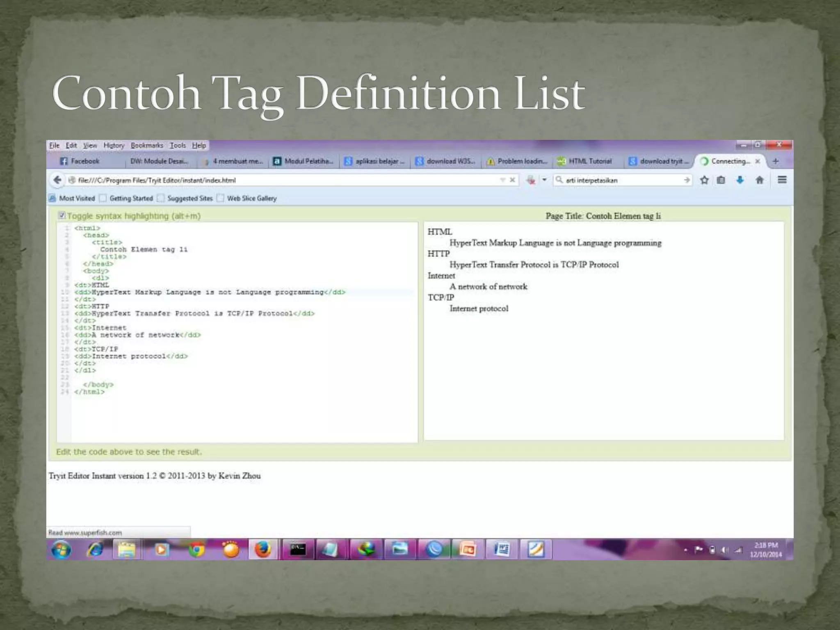Show hidden system tray icons arrow
The height and width of the screenshot is (630, 840).
click(x=685, y=550)
